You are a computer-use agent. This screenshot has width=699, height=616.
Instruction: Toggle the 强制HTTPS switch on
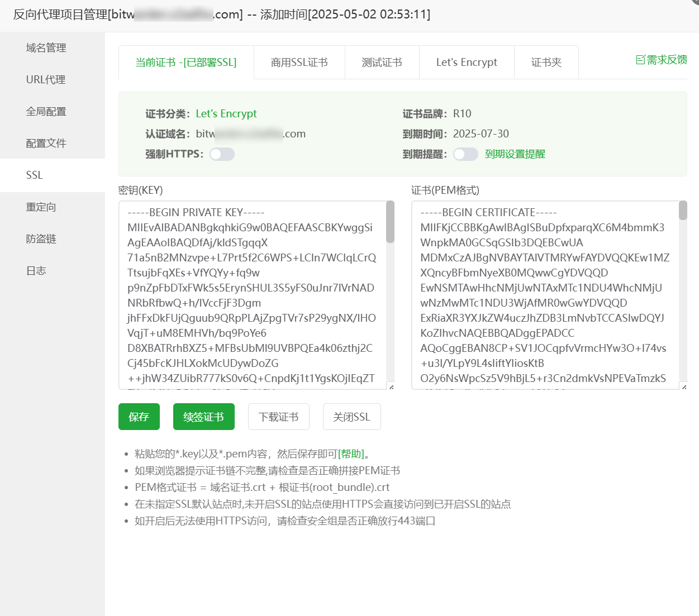(222, 154)
